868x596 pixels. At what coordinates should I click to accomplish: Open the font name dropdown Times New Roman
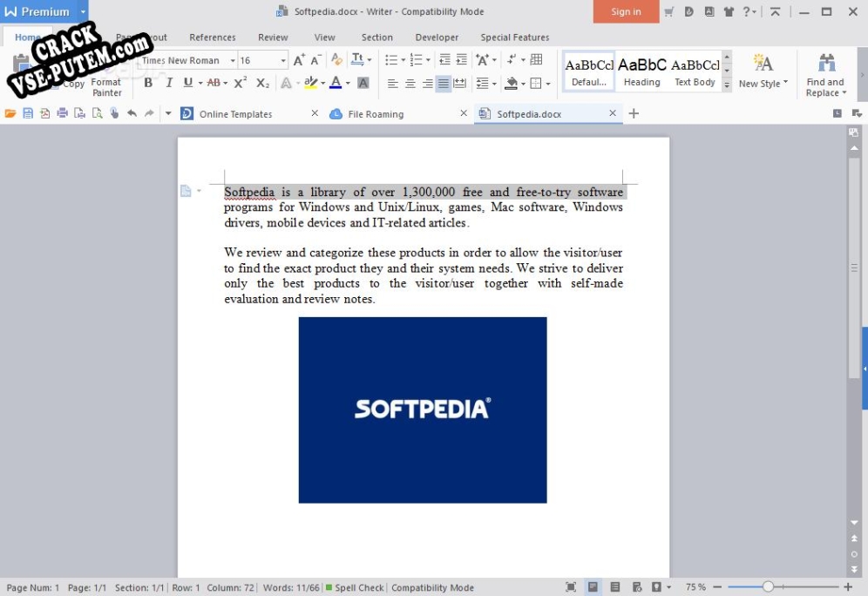[x=233, y=60]
